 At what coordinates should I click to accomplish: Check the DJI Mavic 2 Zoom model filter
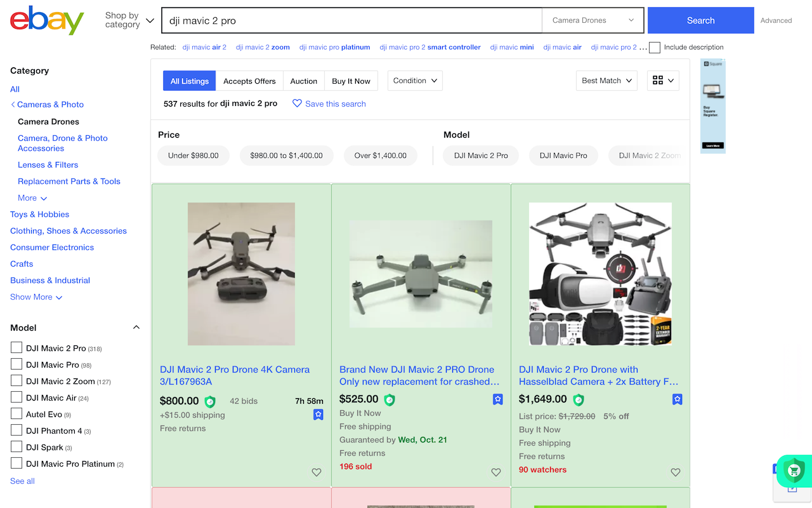[16, 380]
